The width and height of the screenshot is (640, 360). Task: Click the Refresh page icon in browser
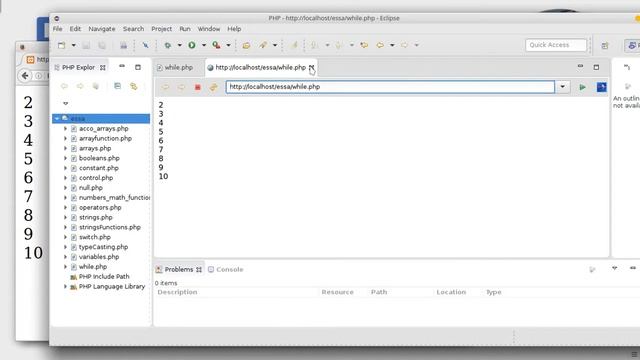click(213, 87)
